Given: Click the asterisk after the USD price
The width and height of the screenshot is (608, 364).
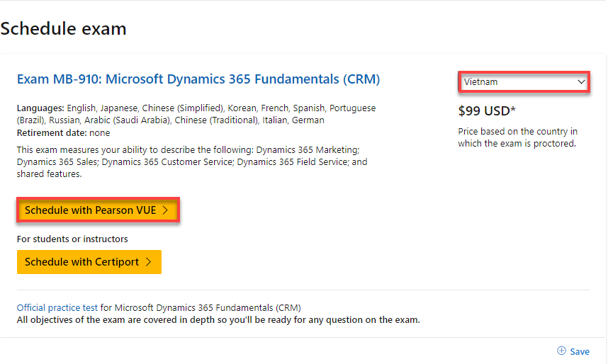Looking at the screenshot, I should 513,110.
